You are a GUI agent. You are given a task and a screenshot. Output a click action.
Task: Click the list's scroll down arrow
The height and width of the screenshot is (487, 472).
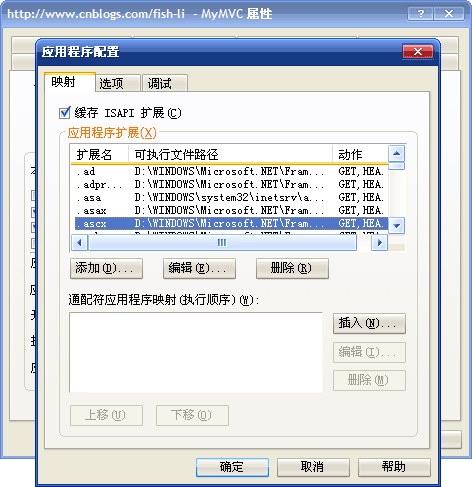pos(397,225)
